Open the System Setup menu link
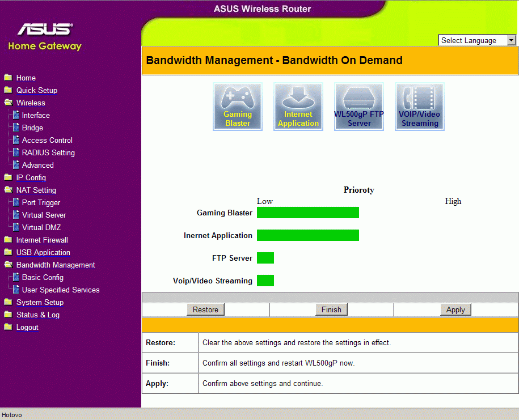Screen dimensions: 519x420 pos(40,303)
